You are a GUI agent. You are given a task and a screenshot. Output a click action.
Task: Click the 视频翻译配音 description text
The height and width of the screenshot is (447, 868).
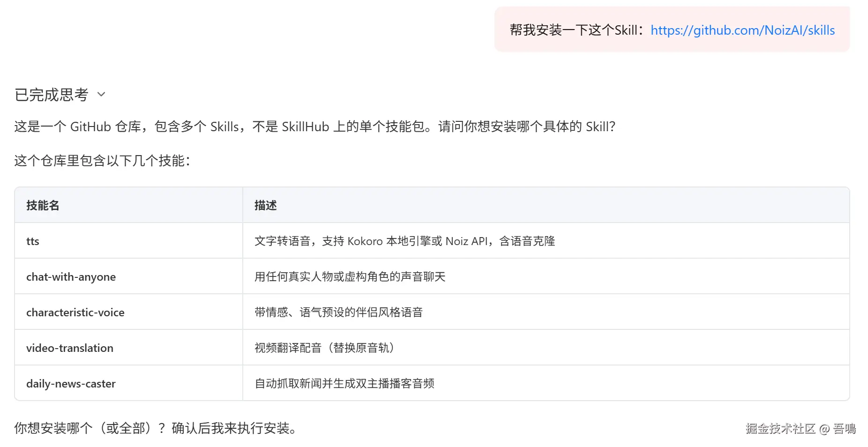(326, 348)
